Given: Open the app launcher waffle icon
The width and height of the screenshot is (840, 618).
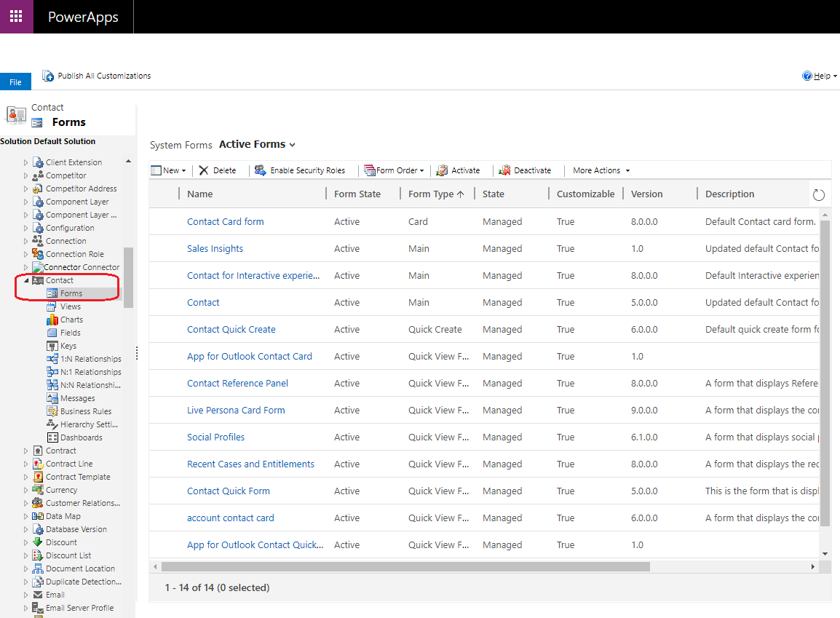Looking at the screenshot, I should coord(16,17).
